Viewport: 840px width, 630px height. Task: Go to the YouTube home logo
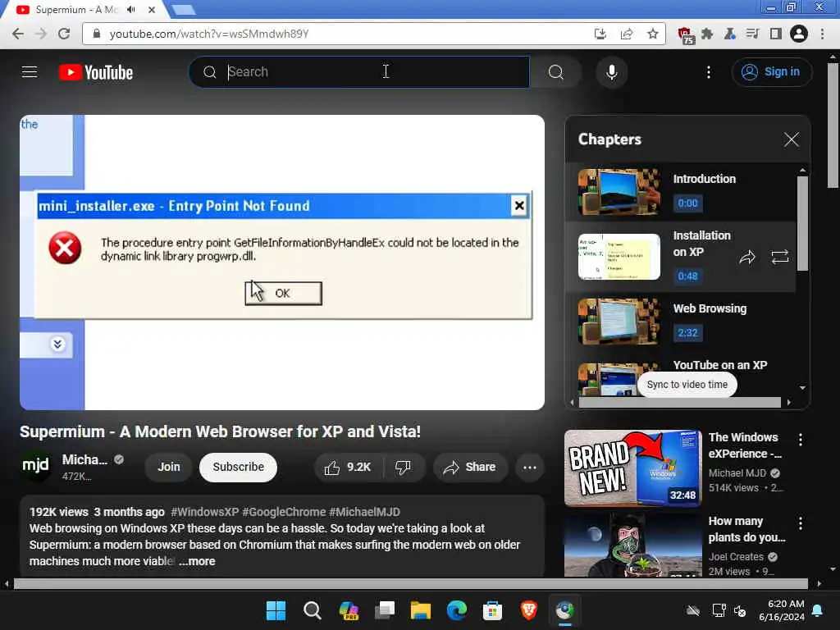click(x=96, y=72)
